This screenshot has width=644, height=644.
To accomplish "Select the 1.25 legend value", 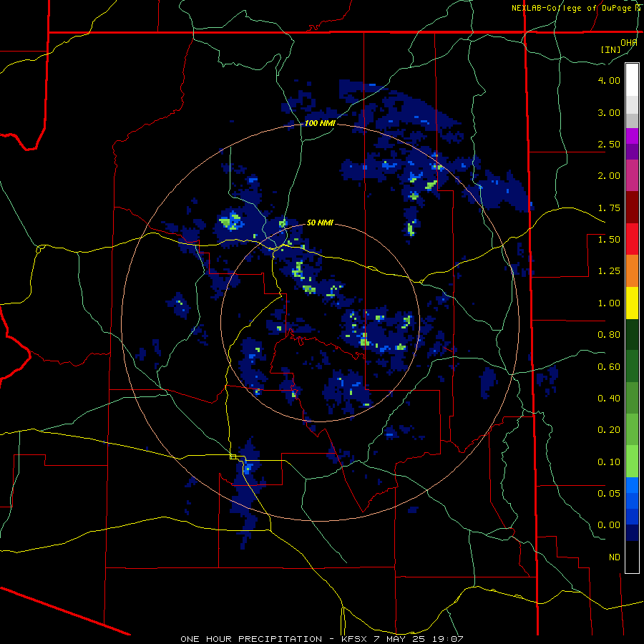I will click(x=609, y=271).
